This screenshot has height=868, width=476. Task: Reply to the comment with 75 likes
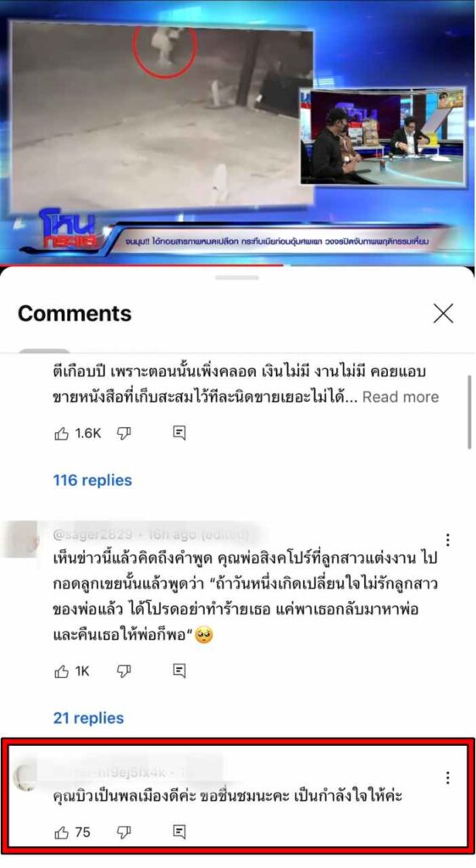(179, 832)
